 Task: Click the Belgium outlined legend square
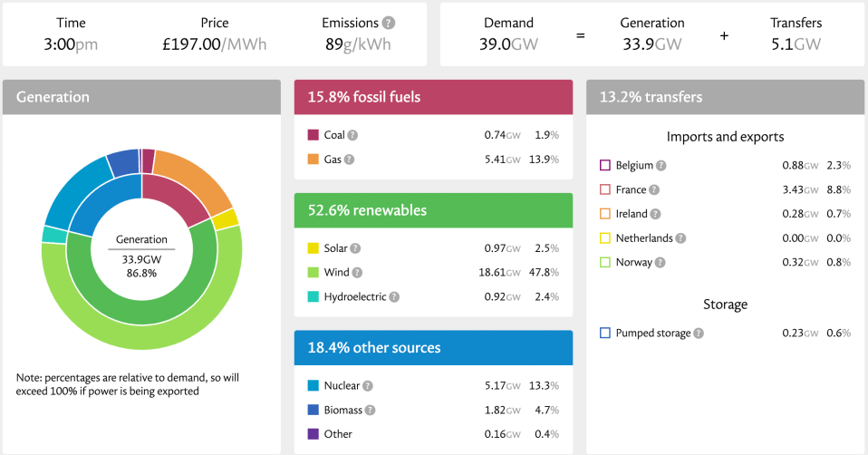tap(605, 166)
